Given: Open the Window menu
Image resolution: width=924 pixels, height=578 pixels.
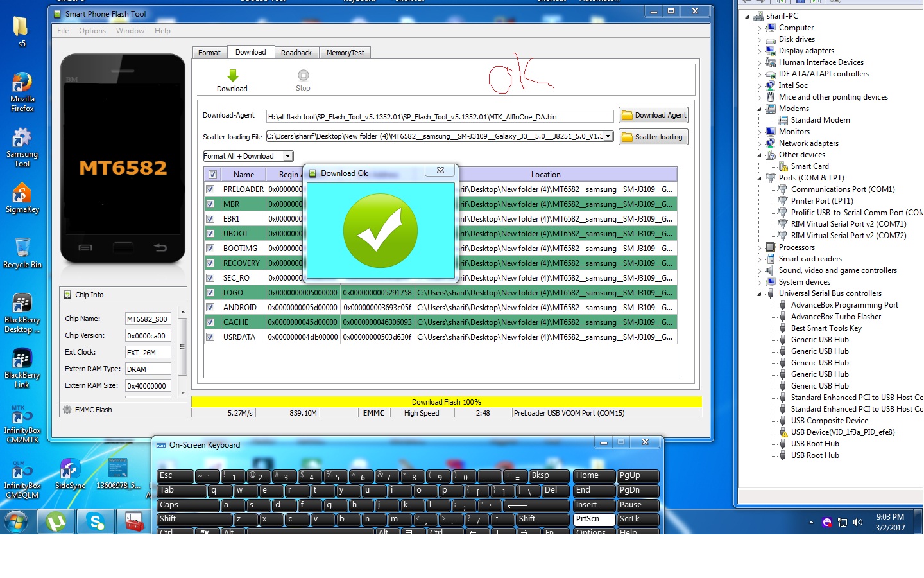Looking at the screenshot, I should (x=130, y=31).
